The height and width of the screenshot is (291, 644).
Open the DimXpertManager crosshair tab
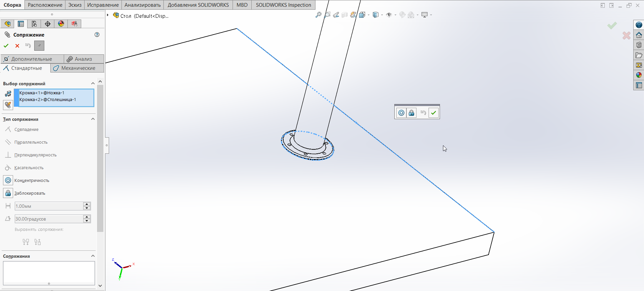tap(48, 24)
